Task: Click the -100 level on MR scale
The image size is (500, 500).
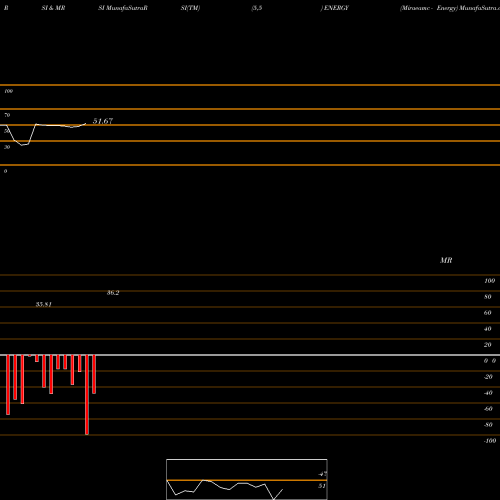Action: [x=490, y=441]
